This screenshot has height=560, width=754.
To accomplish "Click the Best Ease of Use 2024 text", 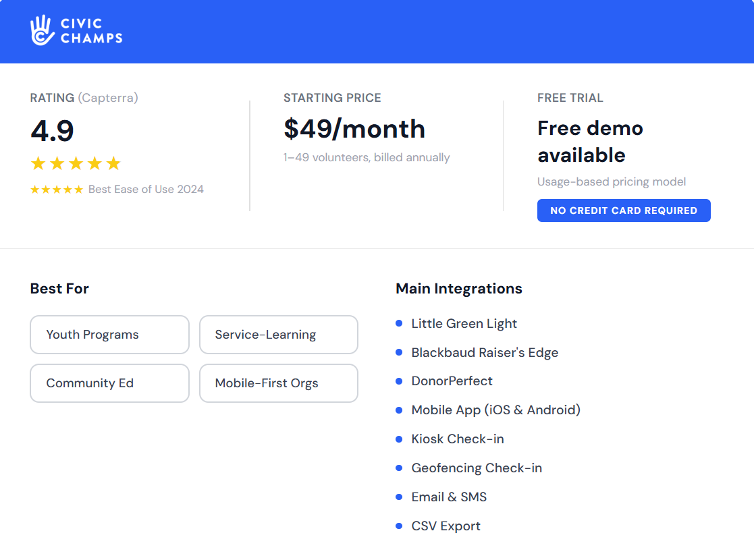I will pyautogui.click(x=146, y=190).
